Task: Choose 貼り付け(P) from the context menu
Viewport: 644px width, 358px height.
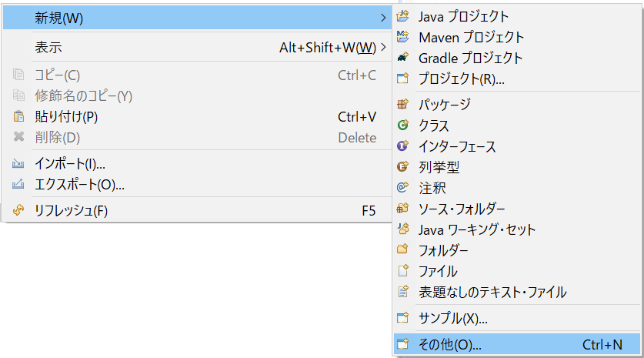Action: point(197,117)
